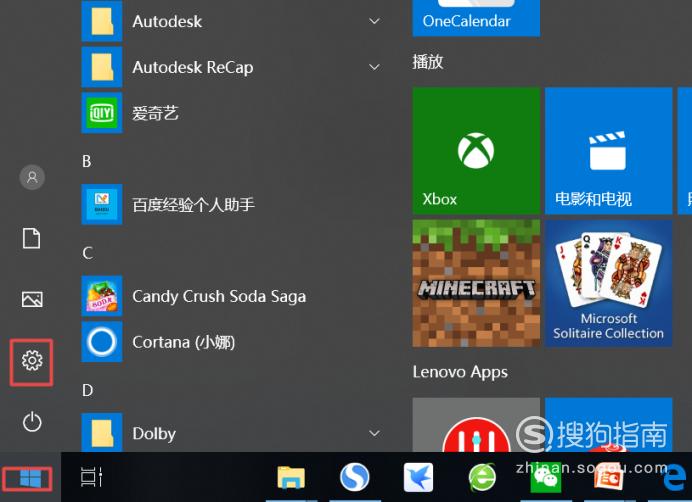Screen dimensions: 692x502
Task: Click the user account avatar
Action: [x=32, y=177]
